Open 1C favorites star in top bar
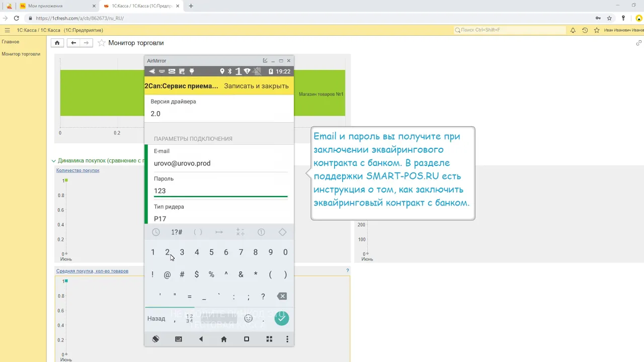The height and width of the screenshot is (362, 644). click(597, 30)
